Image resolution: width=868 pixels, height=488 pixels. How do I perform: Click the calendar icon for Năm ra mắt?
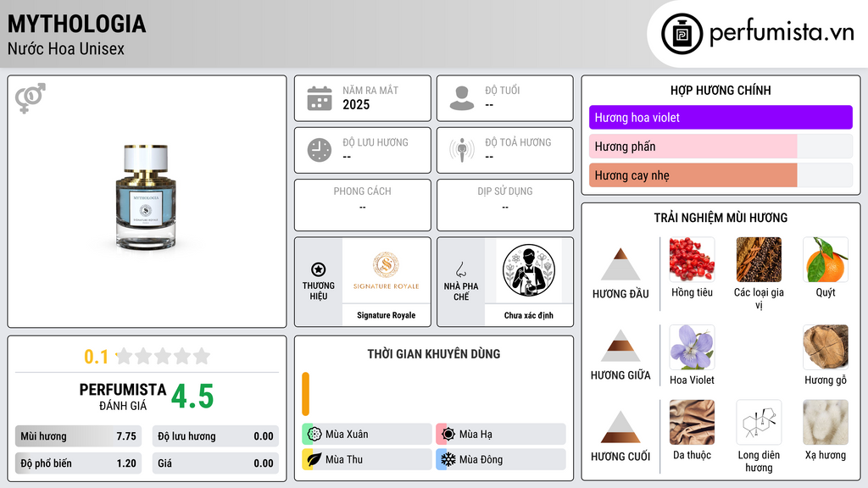point(320,98)
